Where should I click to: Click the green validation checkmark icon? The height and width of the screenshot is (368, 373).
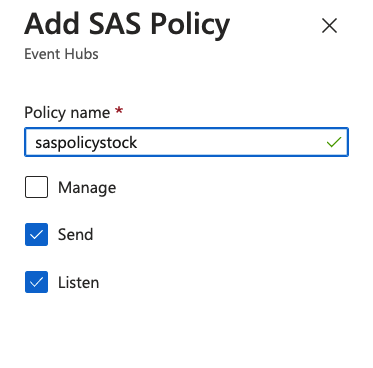point(334,142)
